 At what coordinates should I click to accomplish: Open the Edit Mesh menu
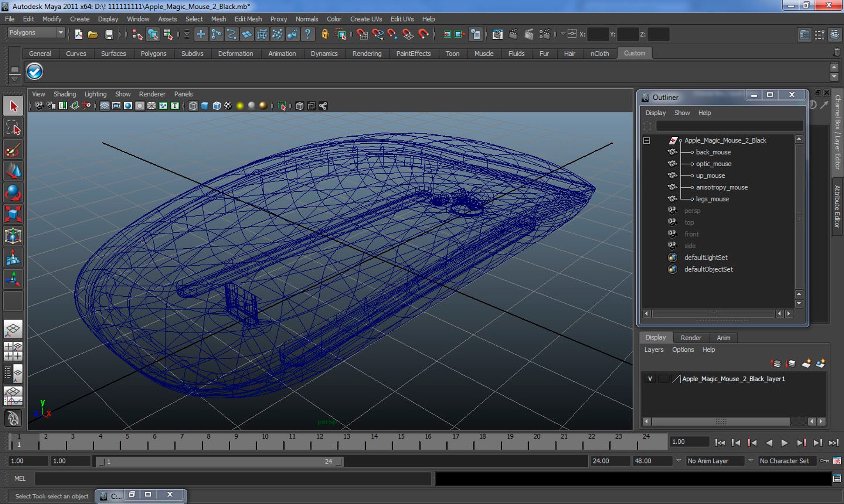click(x=248, y=19)
